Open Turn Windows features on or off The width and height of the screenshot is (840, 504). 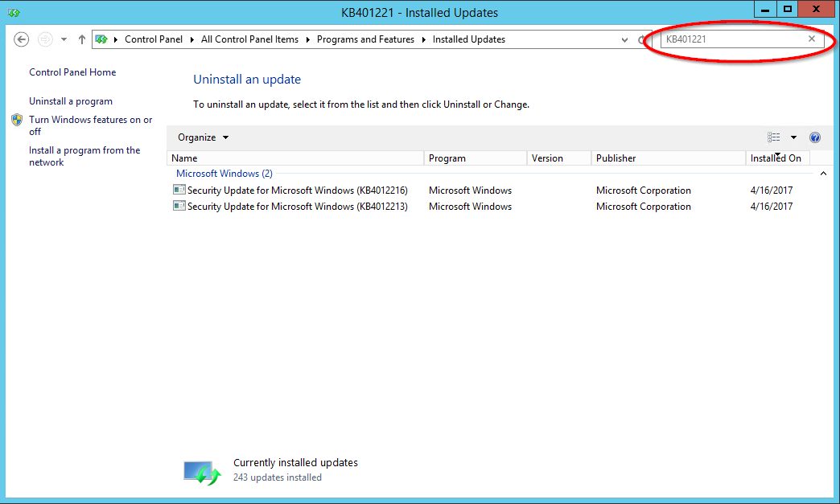tap(91, 125)
